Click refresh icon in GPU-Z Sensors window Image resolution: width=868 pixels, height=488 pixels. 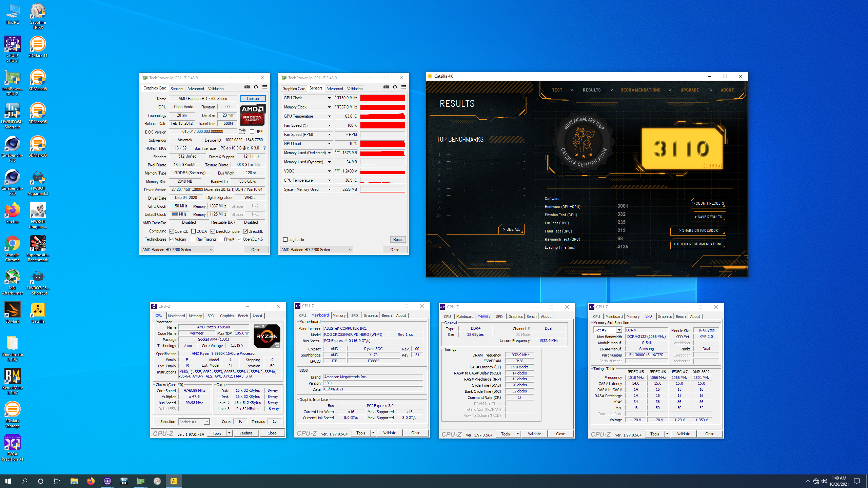(x=395, y=87)
